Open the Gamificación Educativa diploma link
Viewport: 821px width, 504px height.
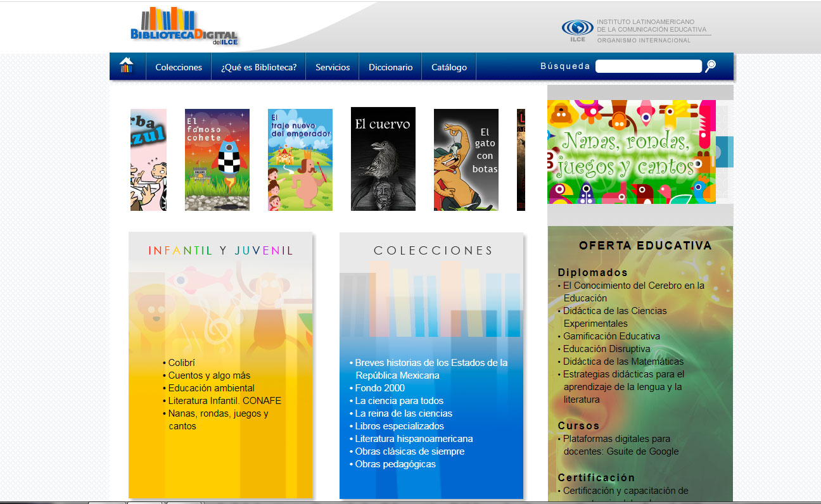point(611,336)
